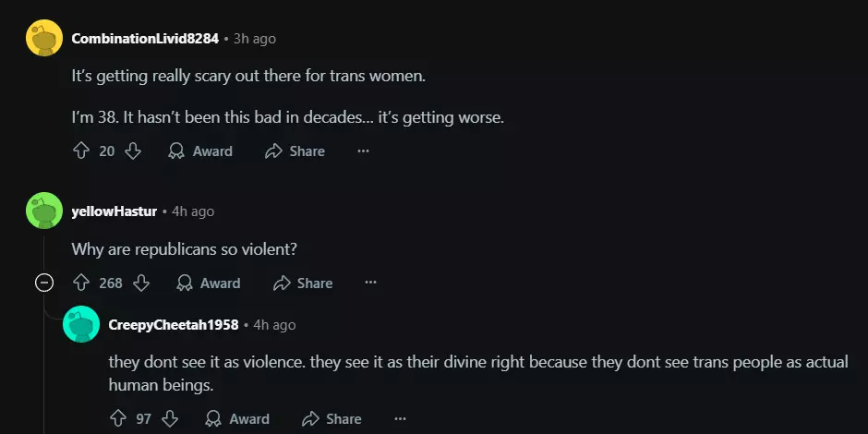The image size is (868, 434).
Task: Open more options on yellowHastur's comment
Action: [370, 283]
